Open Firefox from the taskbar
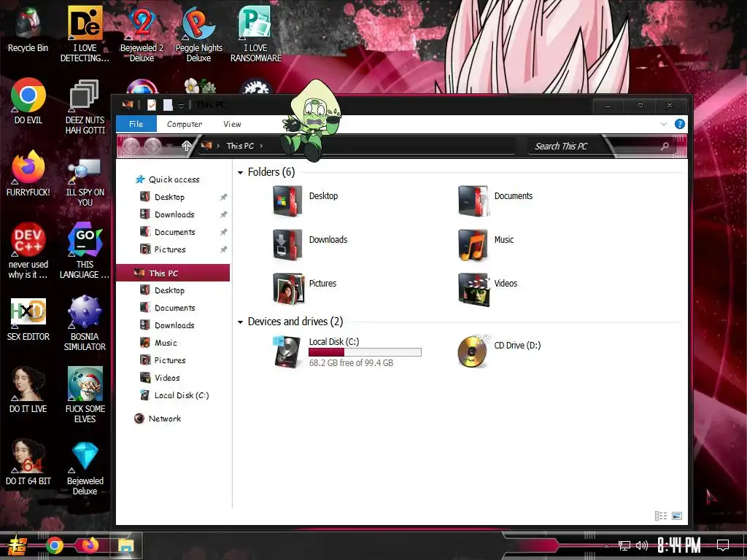747x560 pixels. [90, 545]
